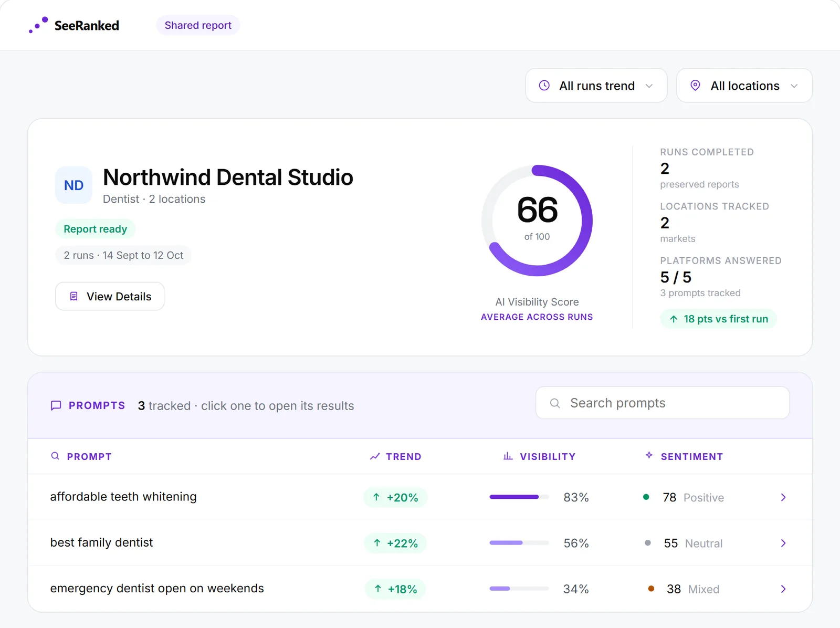Click the 83% visibility progress bar

coord(519,497)
